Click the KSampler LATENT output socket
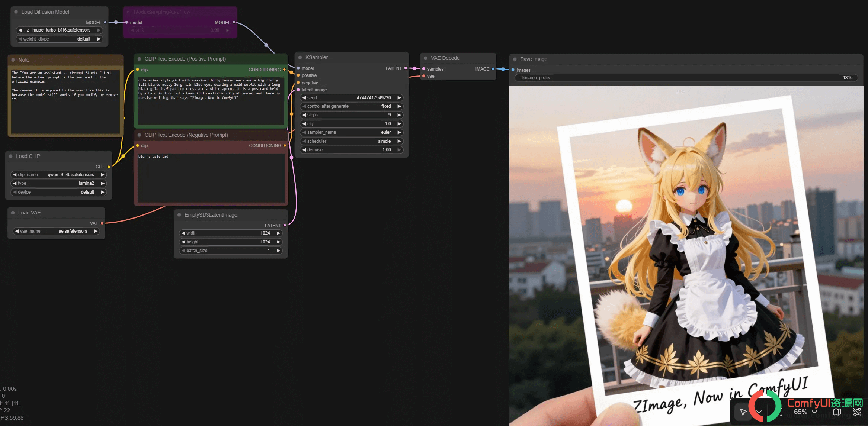The image size is (868, 426). click(x=406, y=68)
